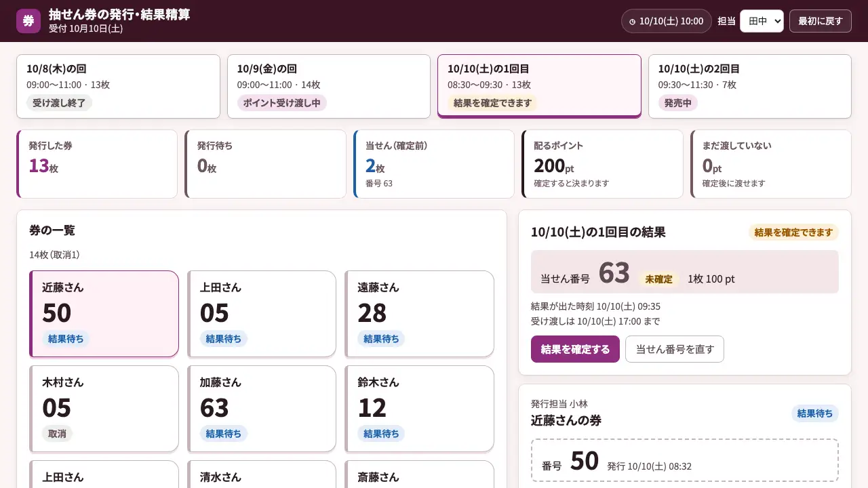This screenshot has height=488, width=868.
Task: Select 木村さん's cancelled ticket card
Action: tap(104, 409)
